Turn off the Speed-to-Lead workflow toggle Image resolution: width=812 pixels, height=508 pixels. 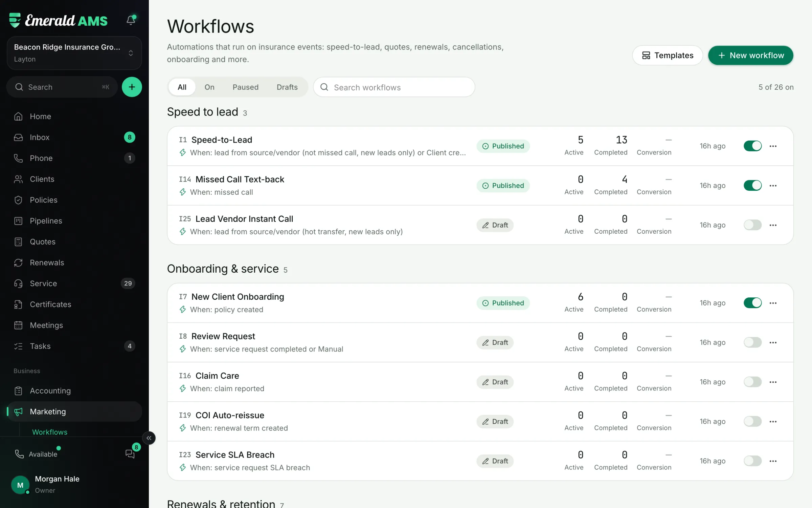pos(752,146)
